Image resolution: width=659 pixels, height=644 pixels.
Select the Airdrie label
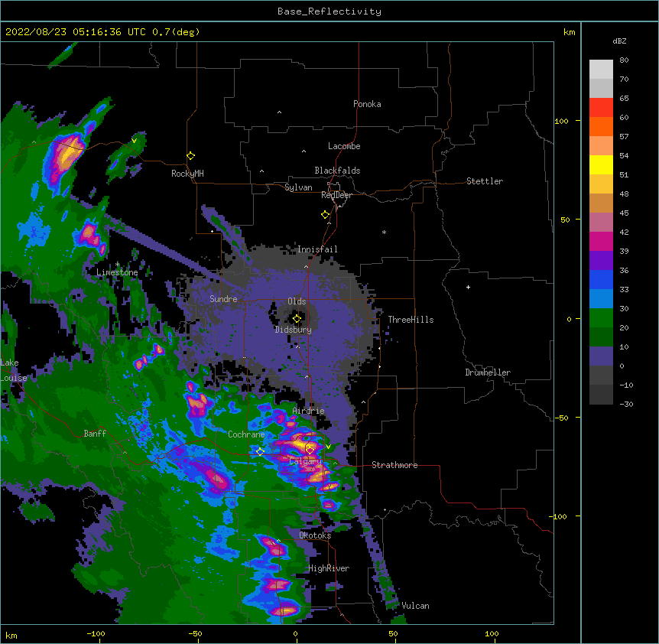pyautogui.click(x=309, y=411)
